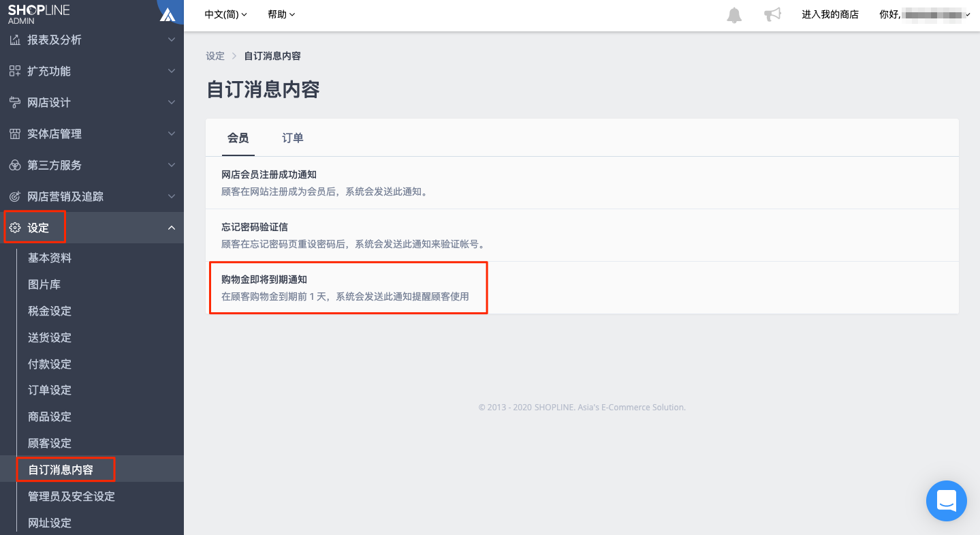
Task: Select 自订消息内容 in settings submenu
Action: tap(61, 470)
